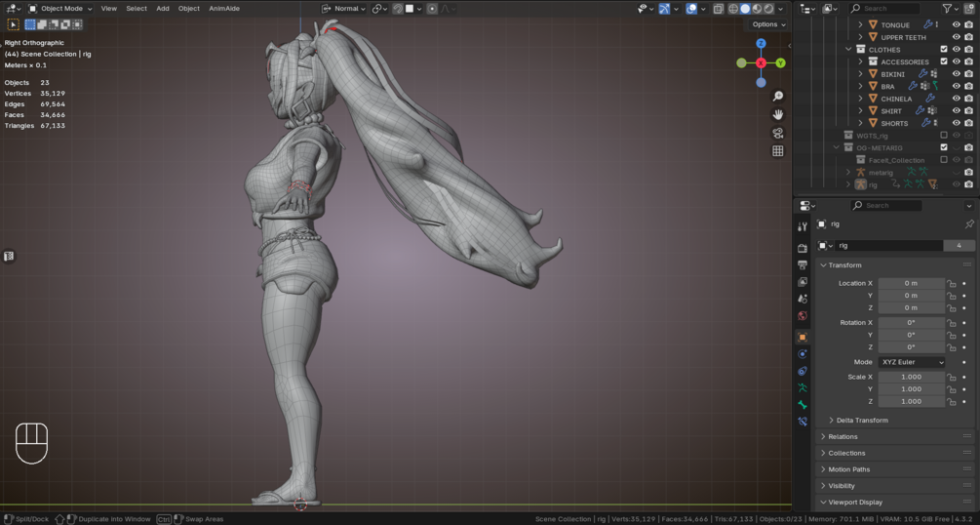The height and width of the screenshot is (525, 980).
Task: Open the Bone Constraints properties tab
Action: click(x=803, y=422)
